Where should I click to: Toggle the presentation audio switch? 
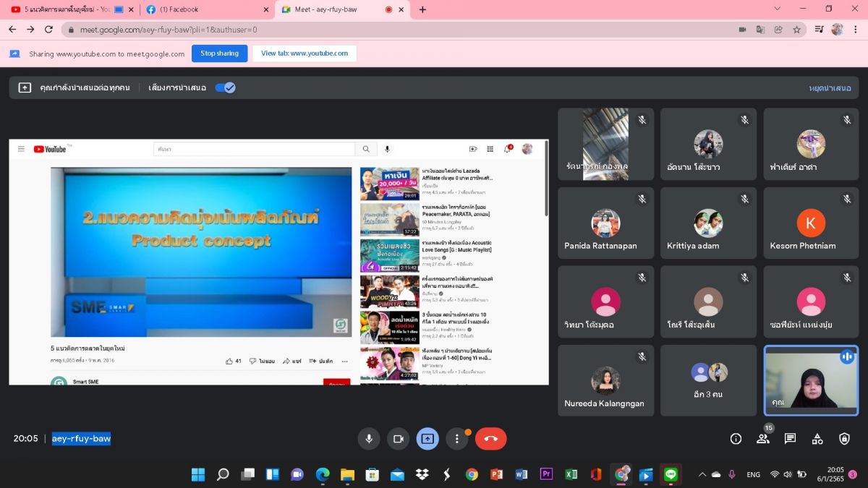click(x=226, y=87)
